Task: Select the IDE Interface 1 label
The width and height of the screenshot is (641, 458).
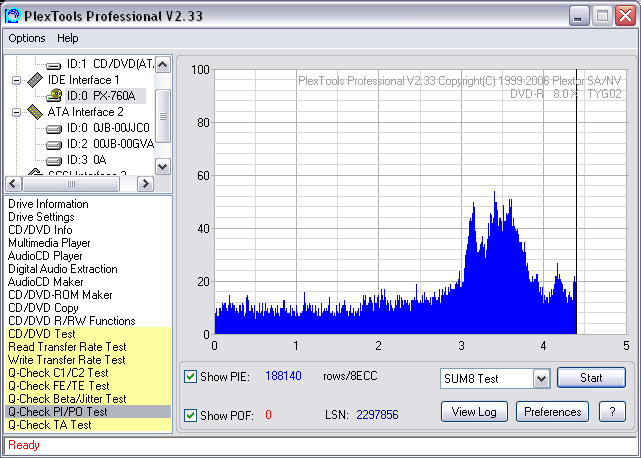Action: (83, 80)
